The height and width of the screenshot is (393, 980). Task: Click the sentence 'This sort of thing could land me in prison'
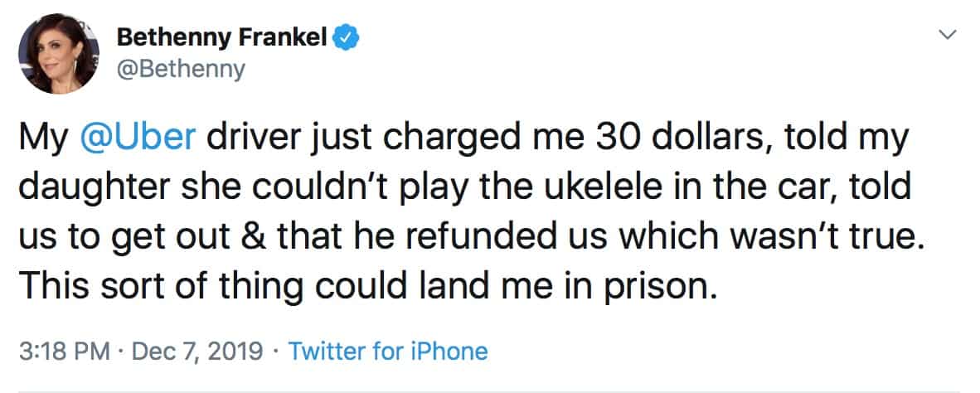coord(365,286)
